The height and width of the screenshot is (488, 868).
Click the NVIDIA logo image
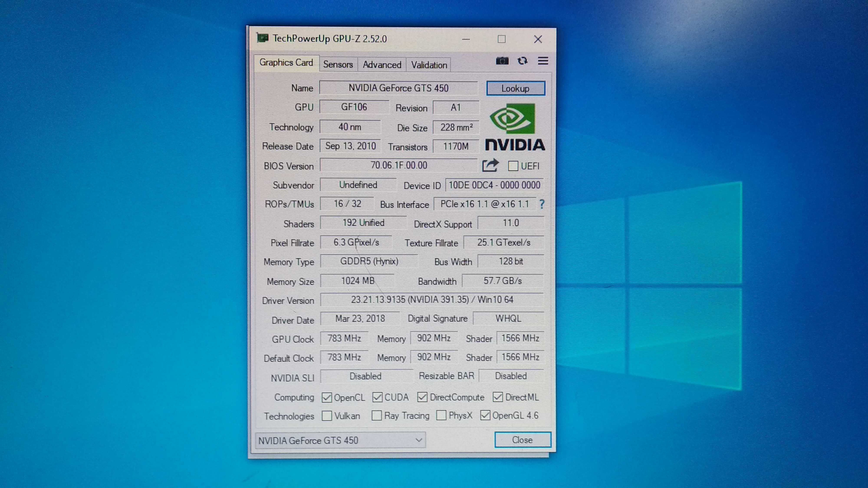(515, 127)
